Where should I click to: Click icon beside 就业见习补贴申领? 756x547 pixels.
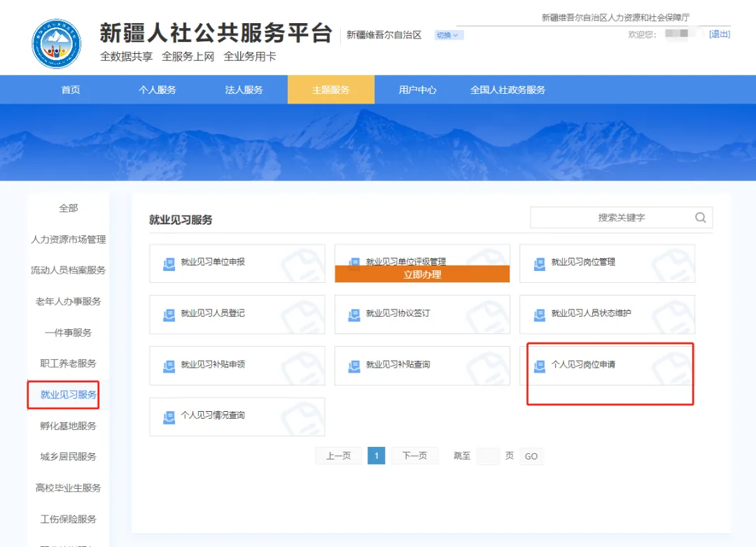coord(169,366)
